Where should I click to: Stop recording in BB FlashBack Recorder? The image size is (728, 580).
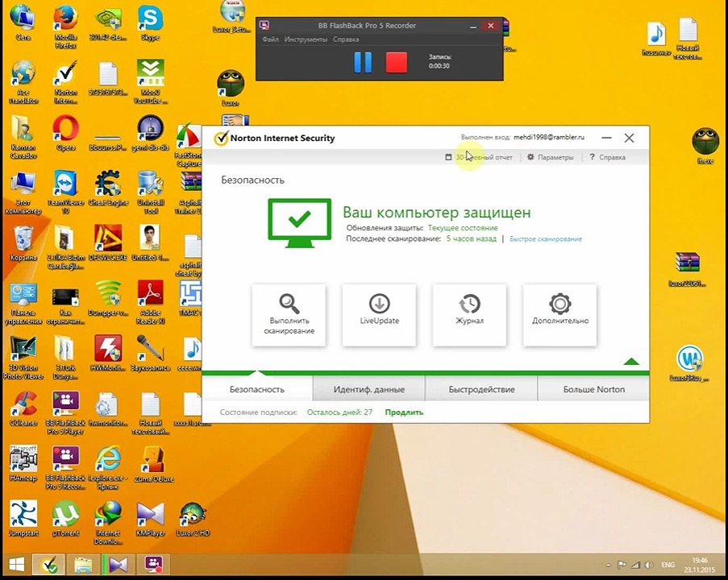pyautogui.click(x=397, y=62)
